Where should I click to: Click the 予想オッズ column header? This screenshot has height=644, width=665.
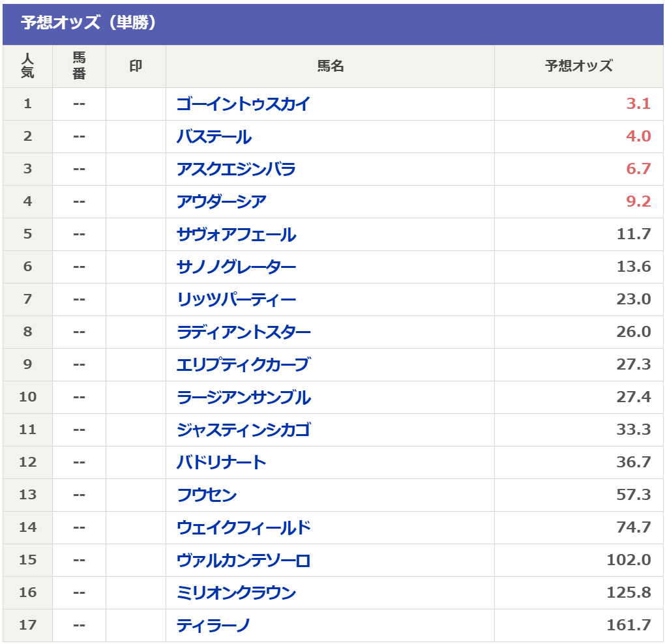(x=578, y=66)
